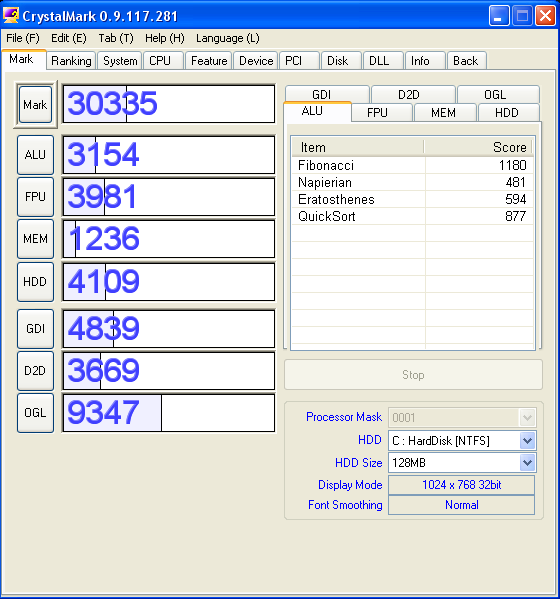Run the ALU benchmark button

[35, 155]
